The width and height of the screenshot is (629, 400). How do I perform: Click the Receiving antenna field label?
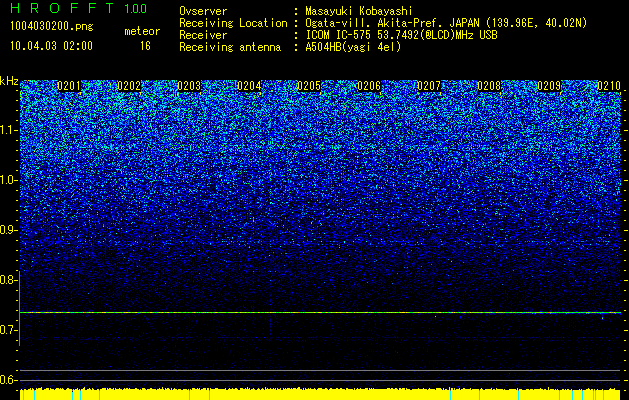tap(230, 47)
